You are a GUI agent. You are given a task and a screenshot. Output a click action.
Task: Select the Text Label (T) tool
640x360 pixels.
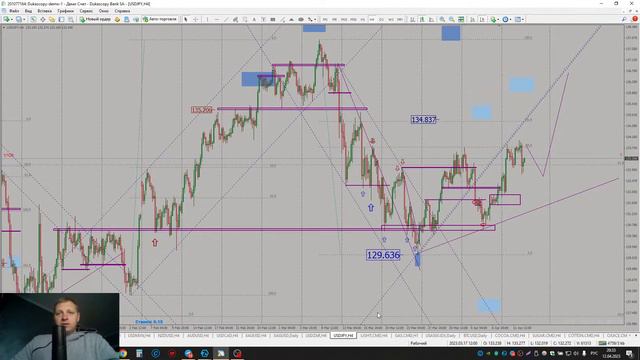pyautogui.click(x=263, y=19)
